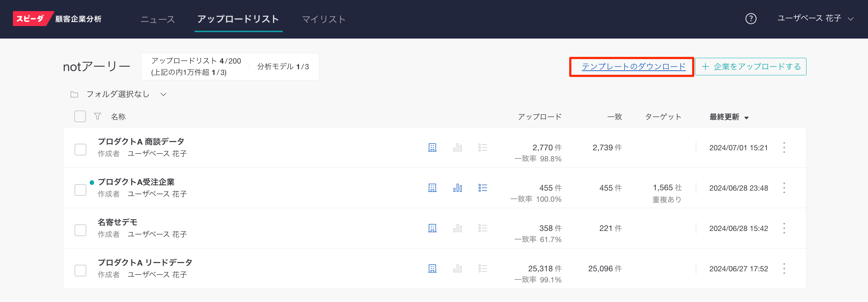The width and height of the screenshot is (868, 302).
Task: Open three-dot menu for プロダクトA 商談データ
Action: [x=784, y=147]
